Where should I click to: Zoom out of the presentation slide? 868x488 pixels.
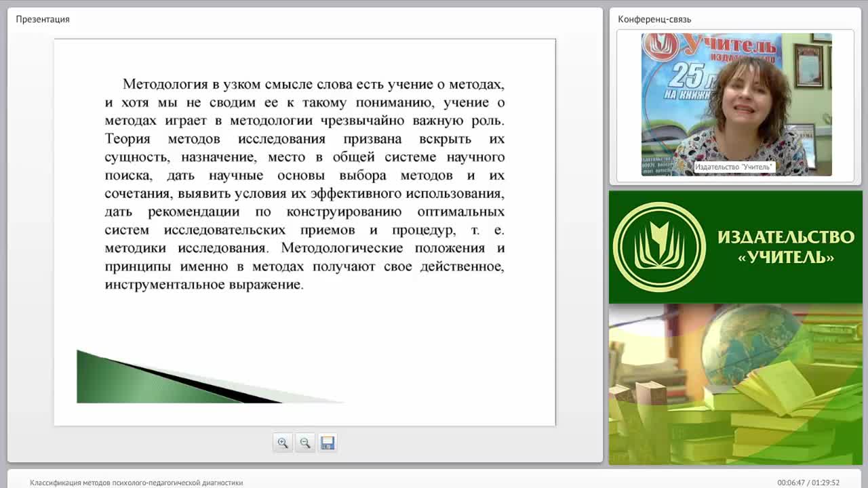coord(305,443)
